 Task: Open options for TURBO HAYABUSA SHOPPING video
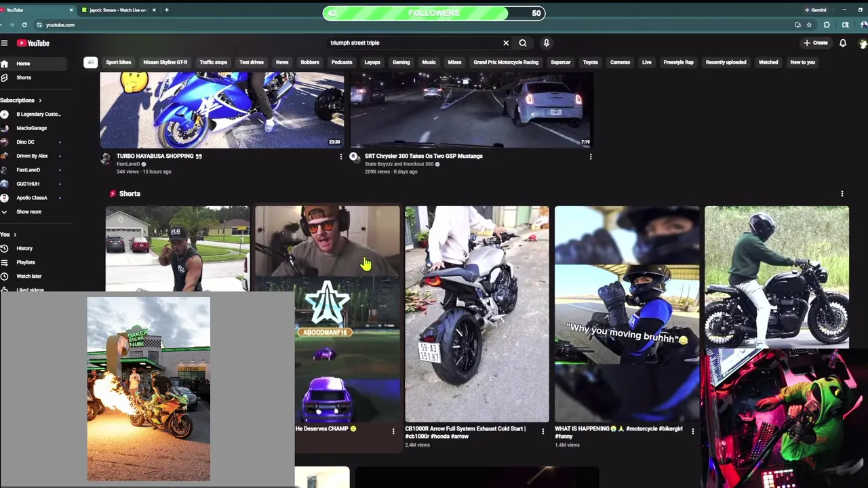pos(341,157)
